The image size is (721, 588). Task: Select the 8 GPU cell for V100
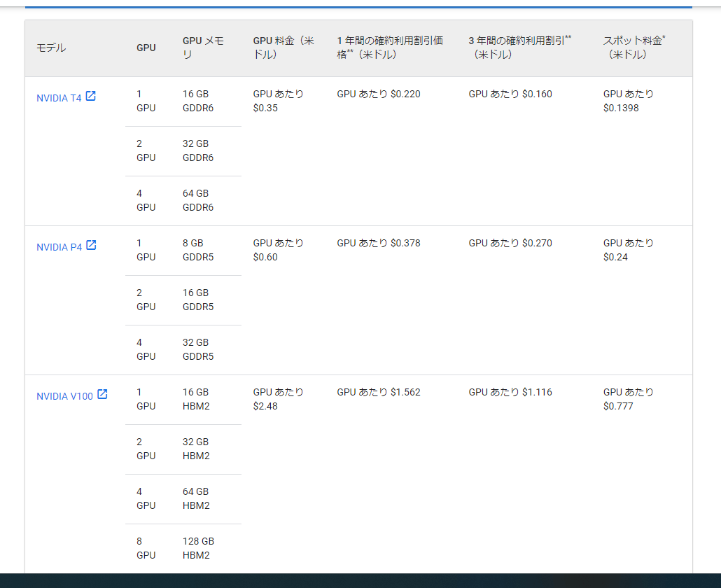pos(146,547)
